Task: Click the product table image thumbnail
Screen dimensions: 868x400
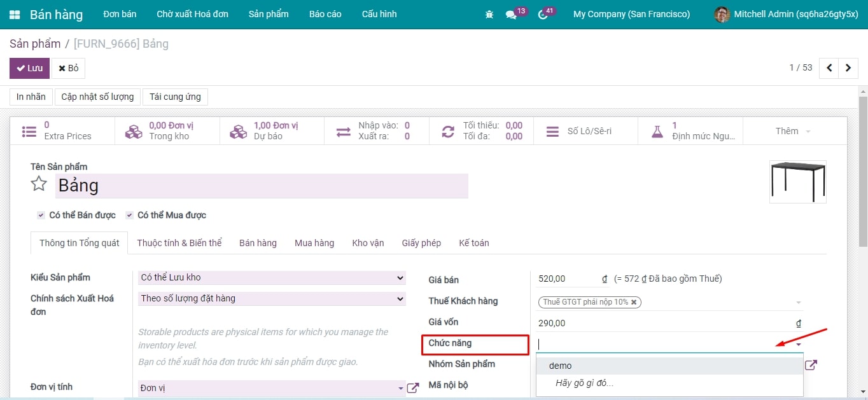Action: 797,181
